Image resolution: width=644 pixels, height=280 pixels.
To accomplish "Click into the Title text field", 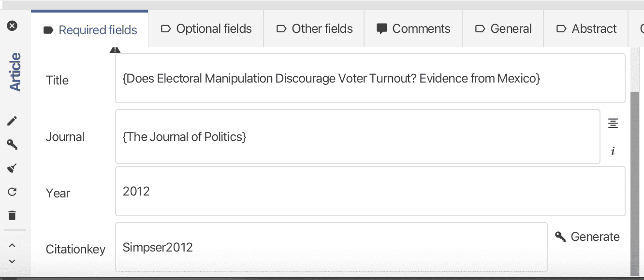I will (370, 78).
